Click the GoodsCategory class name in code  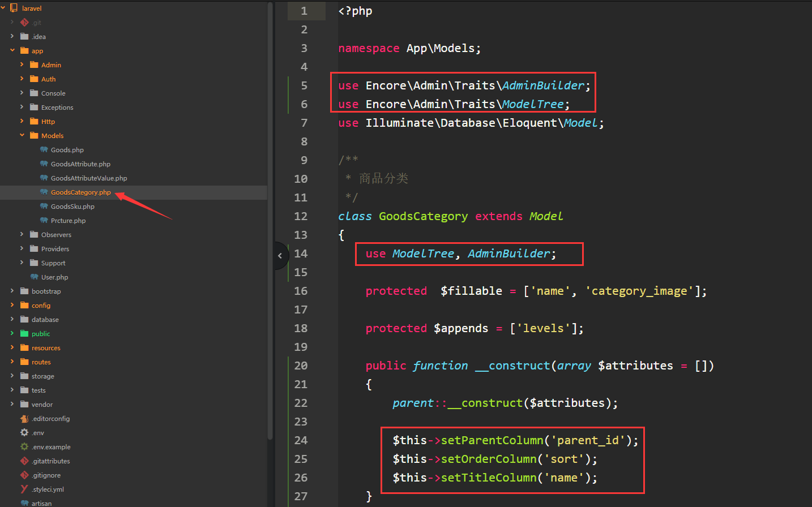click(423, 216)
